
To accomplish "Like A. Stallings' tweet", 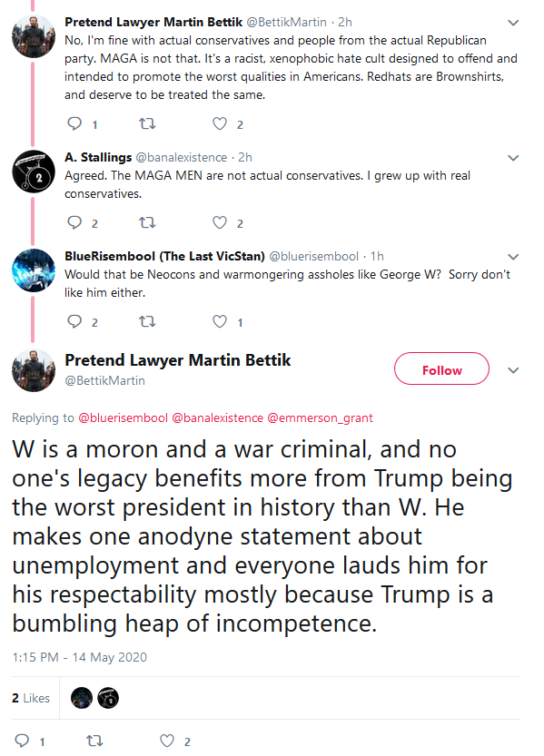I will click(x=220, y=222).
